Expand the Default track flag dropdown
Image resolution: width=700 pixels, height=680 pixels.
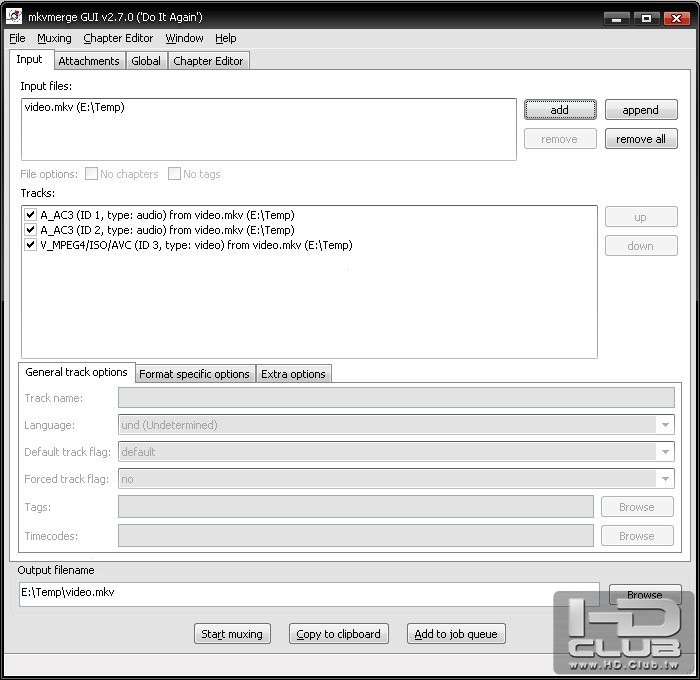point(665,452)
